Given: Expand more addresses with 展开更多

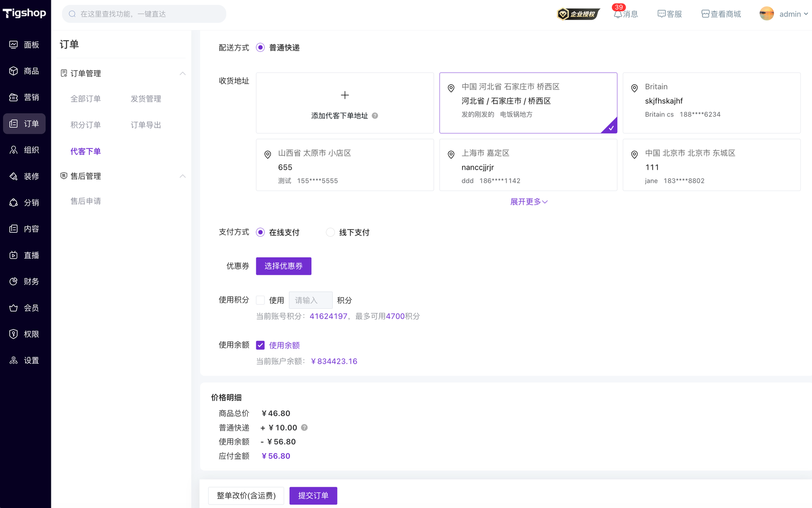Looking at the screenshot, I should 528,202.
